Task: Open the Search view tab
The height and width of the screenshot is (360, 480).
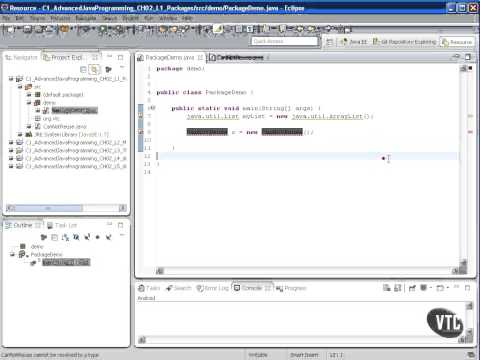Action: 179,288
